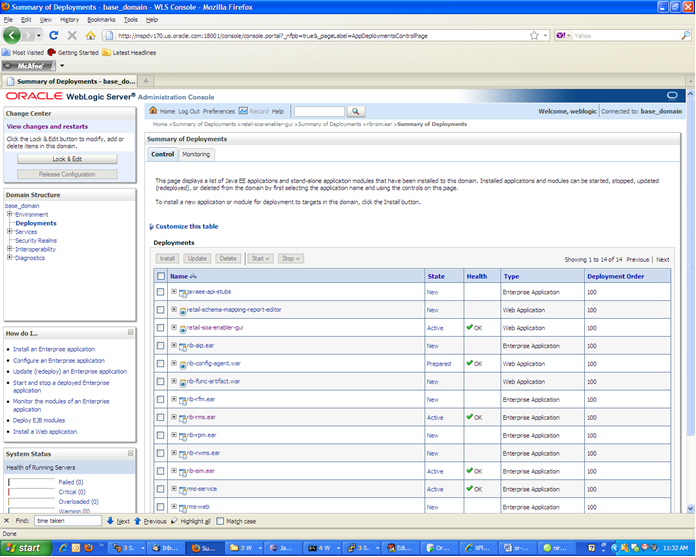Check the rib-aip.ear checkbox
The width and height of the screenshot is (696, 557).
[160, 346]
